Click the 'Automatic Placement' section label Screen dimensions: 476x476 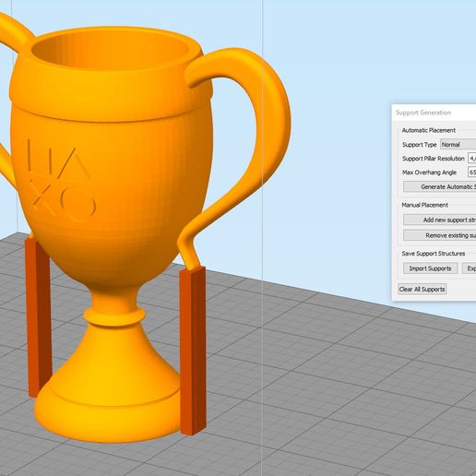429,130
